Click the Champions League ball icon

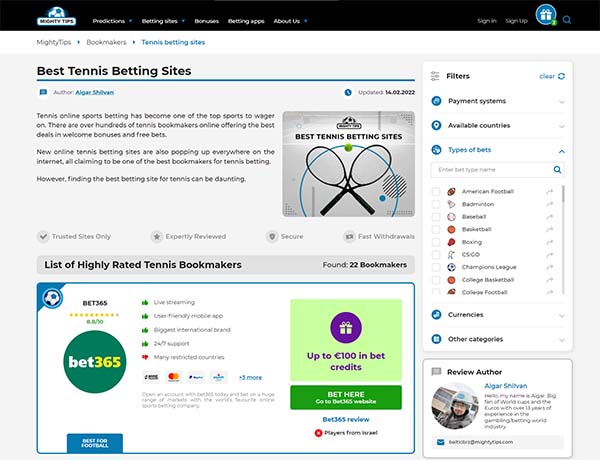coord(452,267)
